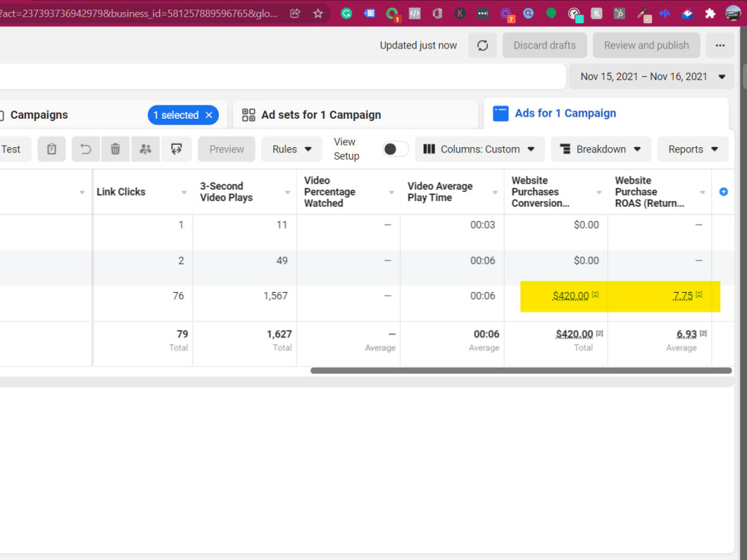Toggle the View Setup switch
Viewport: 747px width, 560px height.
point(395,149)
